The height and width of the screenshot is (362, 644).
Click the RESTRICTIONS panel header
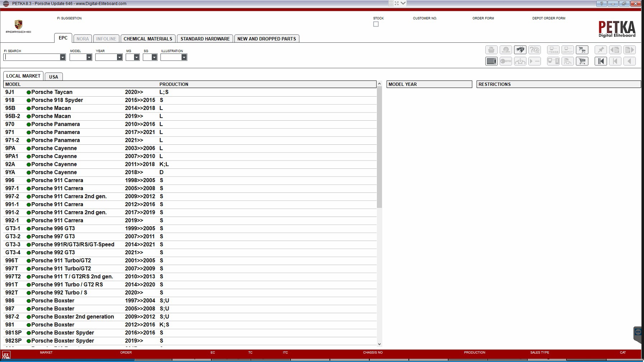coord(559,84)
